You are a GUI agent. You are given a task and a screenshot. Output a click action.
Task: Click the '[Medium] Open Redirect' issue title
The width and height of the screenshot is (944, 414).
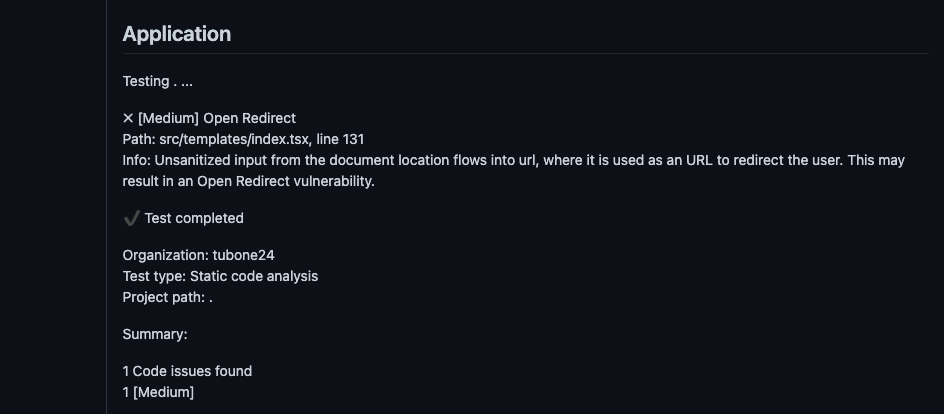(x=217, y=119)
